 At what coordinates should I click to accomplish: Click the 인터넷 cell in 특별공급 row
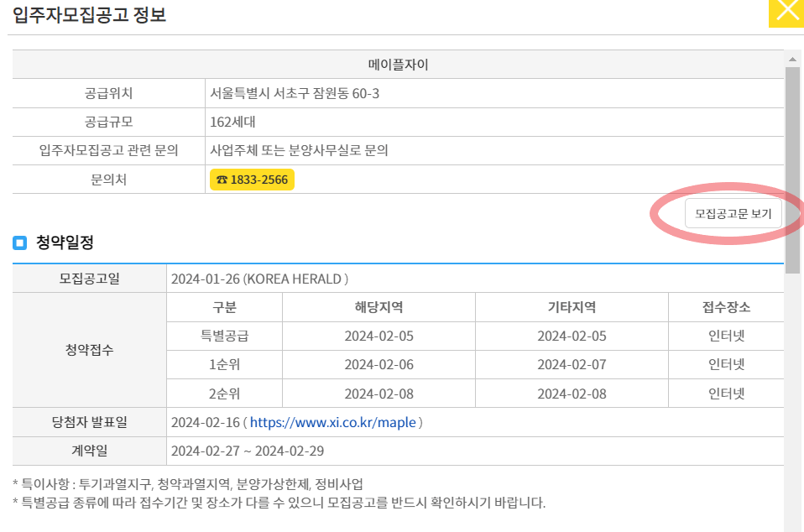pyautogui.click(x=726, y=336)
